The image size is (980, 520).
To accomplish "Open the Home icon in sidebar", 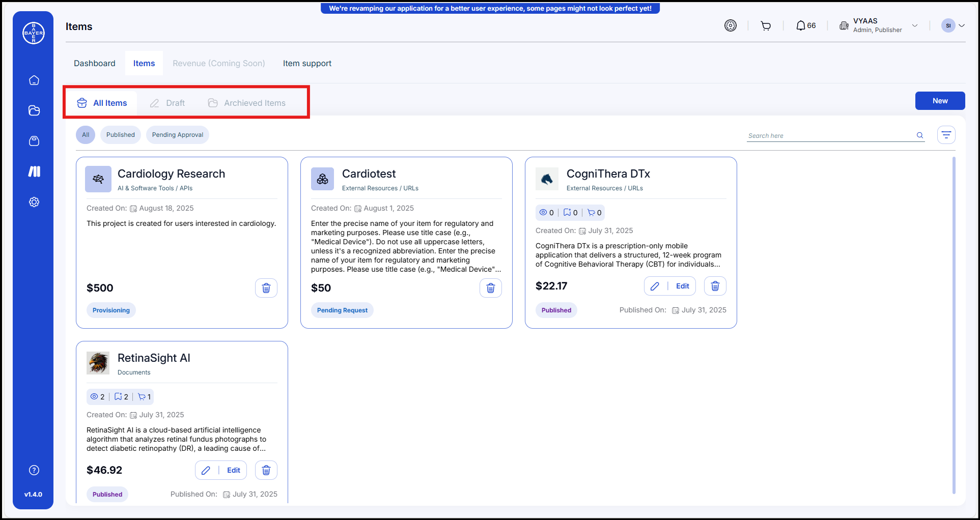I will pyautogui.click(x=34, y=80).
